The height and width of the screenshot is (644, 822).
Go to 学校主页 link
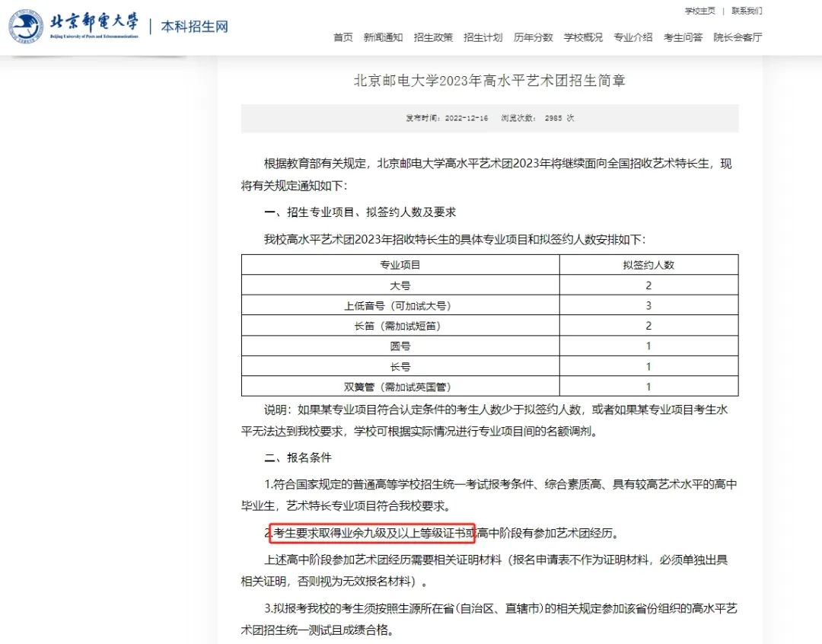700,11
